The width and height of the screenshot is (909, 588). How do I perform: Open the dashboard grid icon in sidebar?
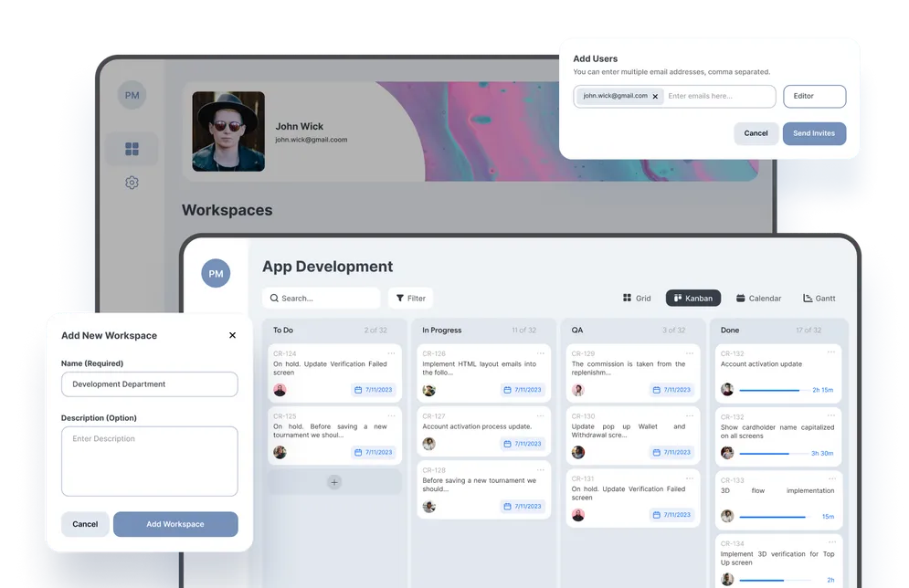[132, 149]
